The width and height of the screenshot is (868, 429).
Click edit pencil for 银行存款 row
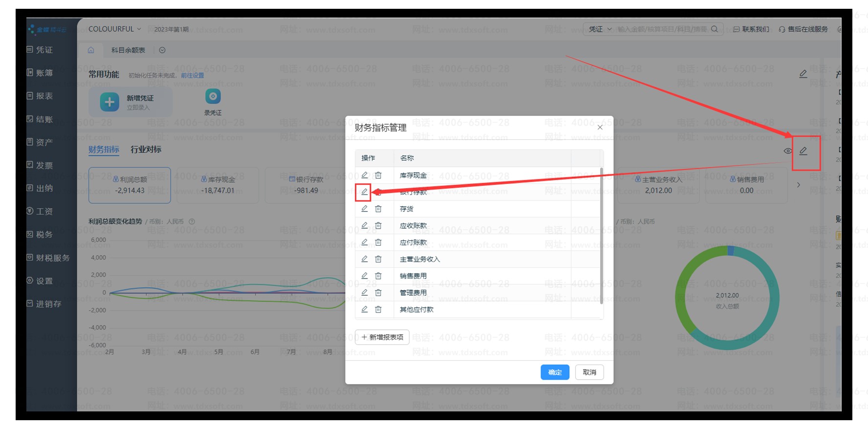click(x=364, y=192)
